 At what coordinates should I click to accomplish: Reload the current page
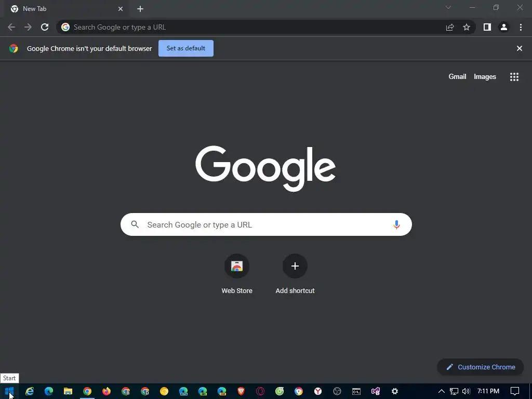pyautogui.click(x=45, y=27)
